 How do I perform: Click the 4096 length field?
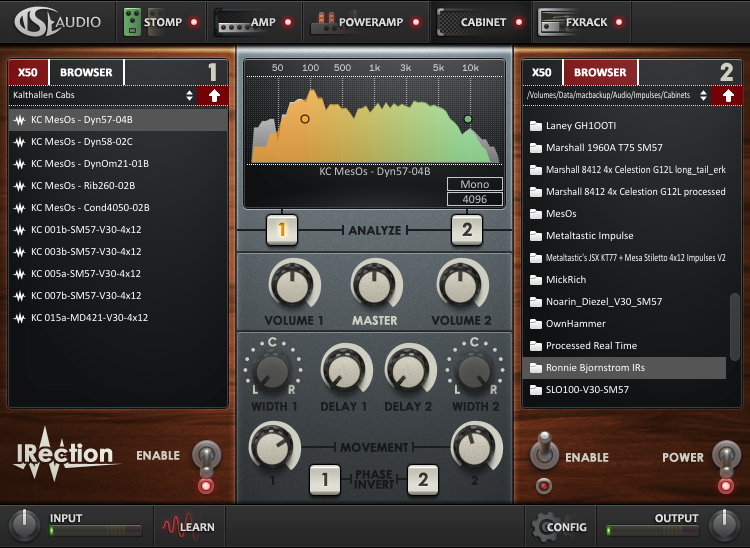(474, 199)
